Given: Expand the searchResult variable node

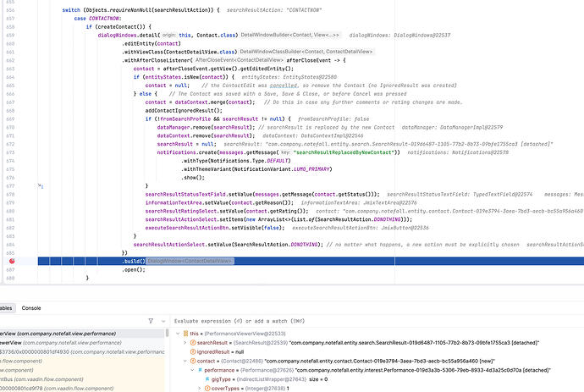Looking at the screenshot, I should click(x=185, y=342).
